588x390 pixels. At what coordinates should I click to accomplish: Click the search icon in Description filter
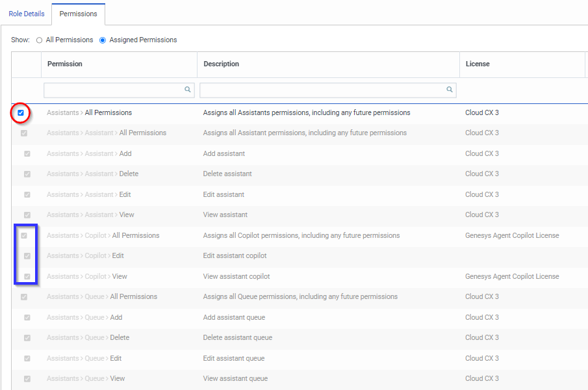(x=449, y=90)
